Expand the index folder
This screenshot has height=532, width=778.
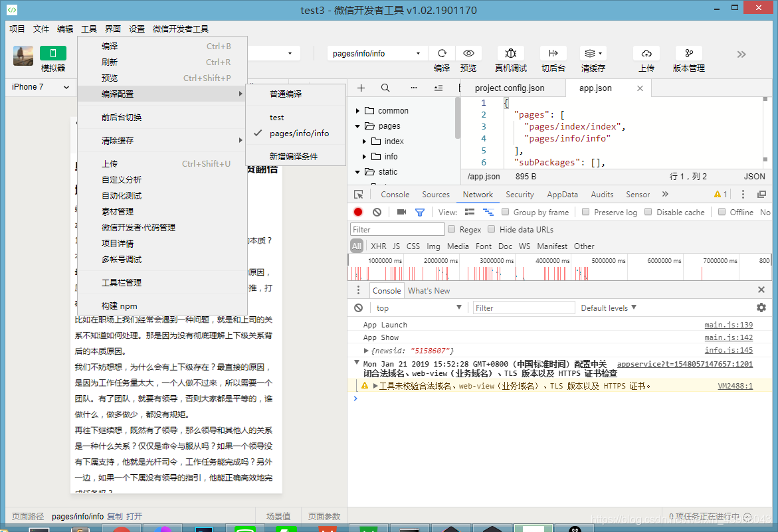coord(364,141)
